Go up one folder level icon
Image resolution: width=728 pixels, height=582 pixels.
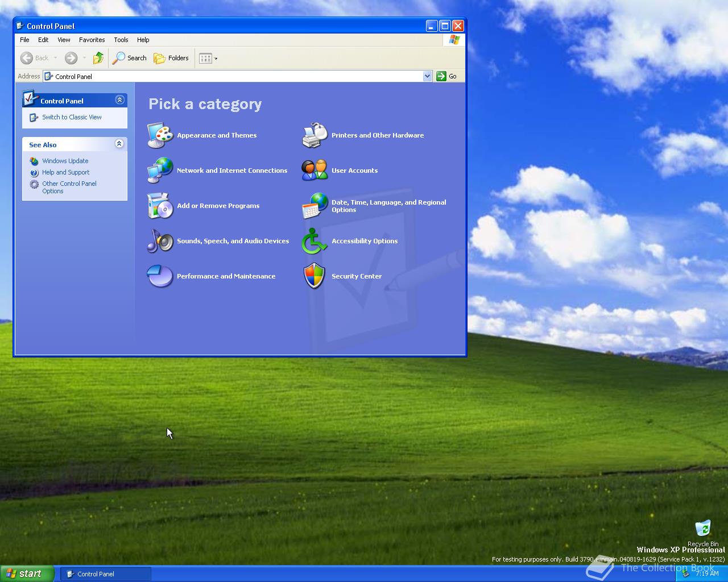[98, 58]
